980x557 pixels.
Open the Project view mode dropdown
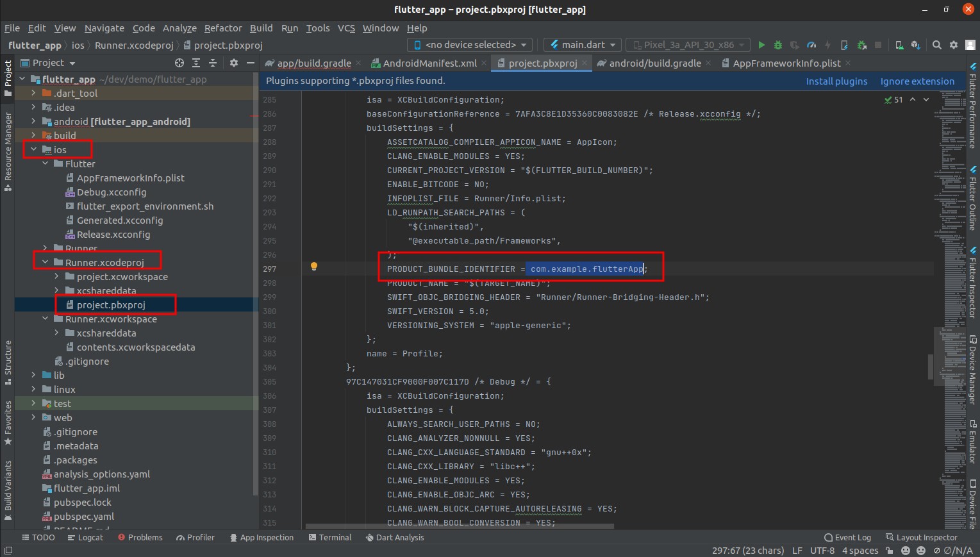click(48, 63)
